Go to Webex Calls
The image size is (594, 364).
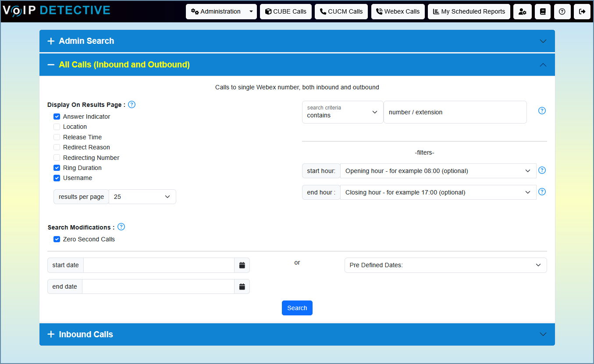click(x=398, y=12)
